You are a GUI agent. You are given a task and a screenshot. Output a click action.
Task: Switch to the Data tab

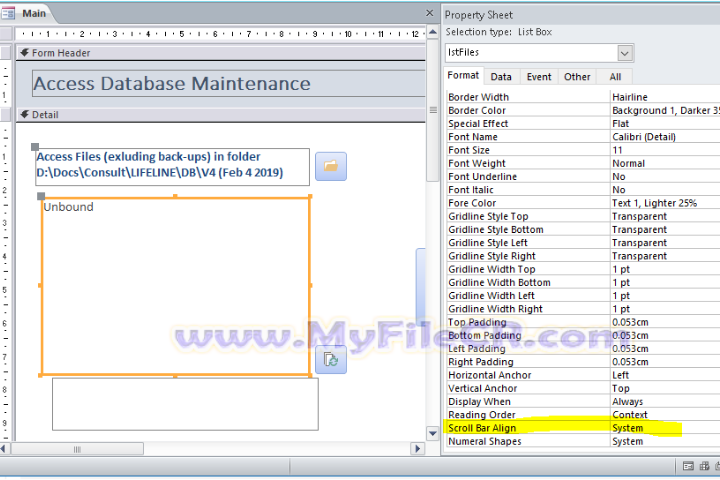(x=501, y=77)
